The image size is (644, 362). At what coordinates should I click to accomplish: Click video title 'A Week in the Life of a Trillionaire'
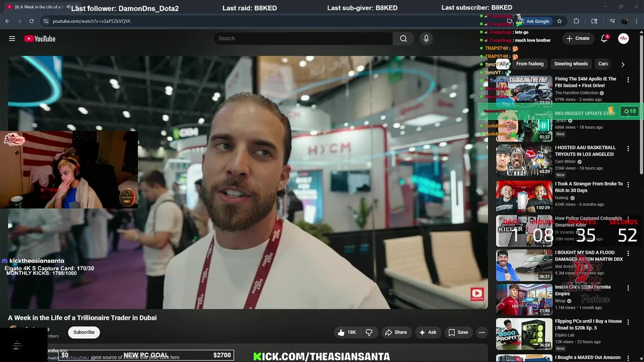[x=82, y=318]
